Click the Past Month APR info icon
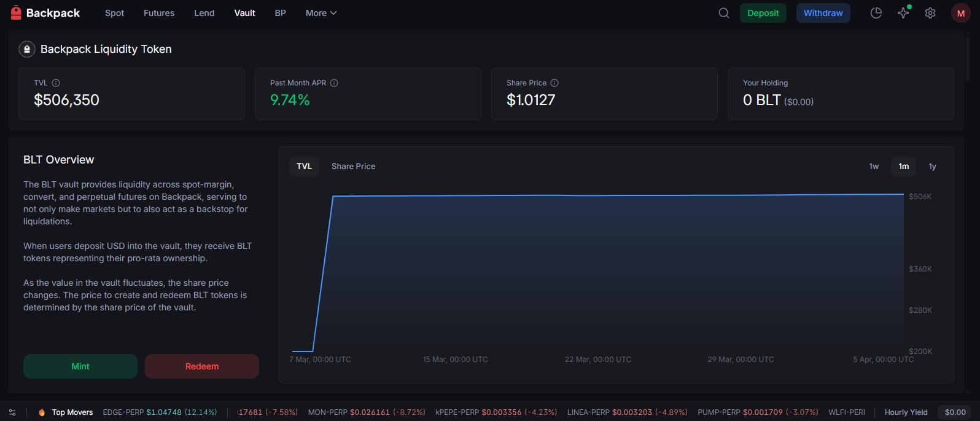980x421 pixels. (334, 83)
